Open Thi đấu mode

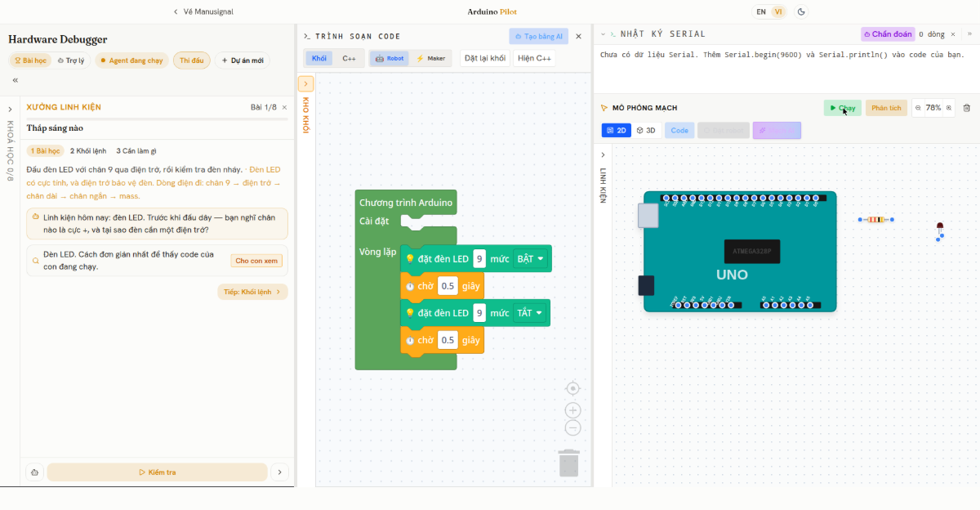tap(191, 60)
